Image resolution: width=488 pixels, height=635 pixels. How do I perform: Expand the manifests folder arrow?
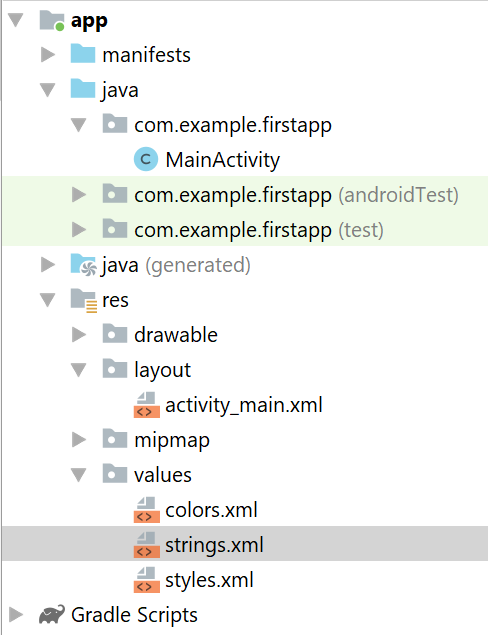pos(48,54)
